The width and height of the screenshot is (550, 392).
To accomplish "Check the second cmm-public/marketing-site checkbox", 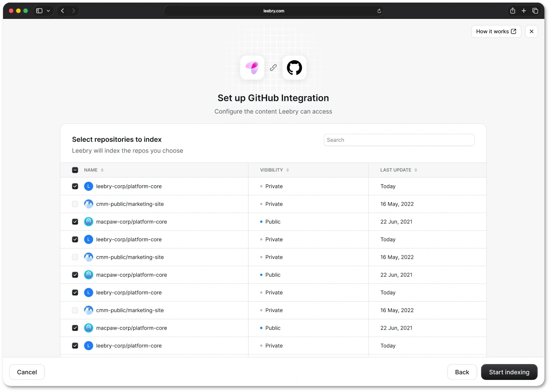I will (x=75, y=257).
